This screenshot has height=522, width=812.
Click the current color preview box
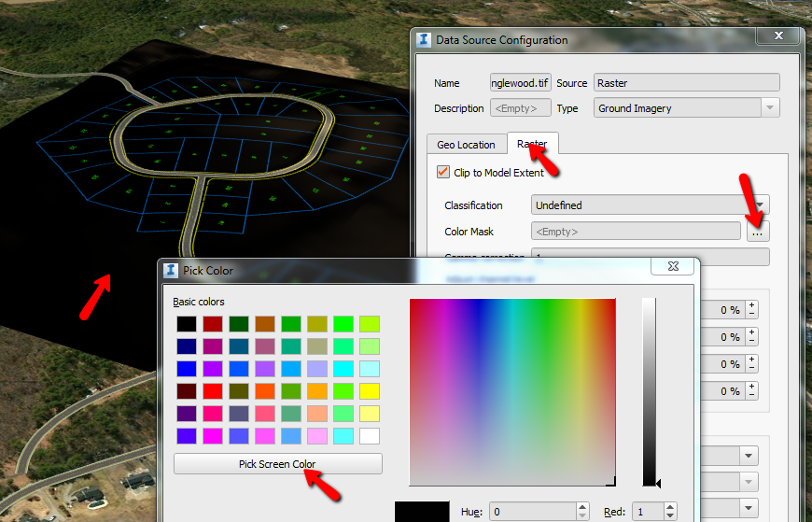[x=422, y=512]
